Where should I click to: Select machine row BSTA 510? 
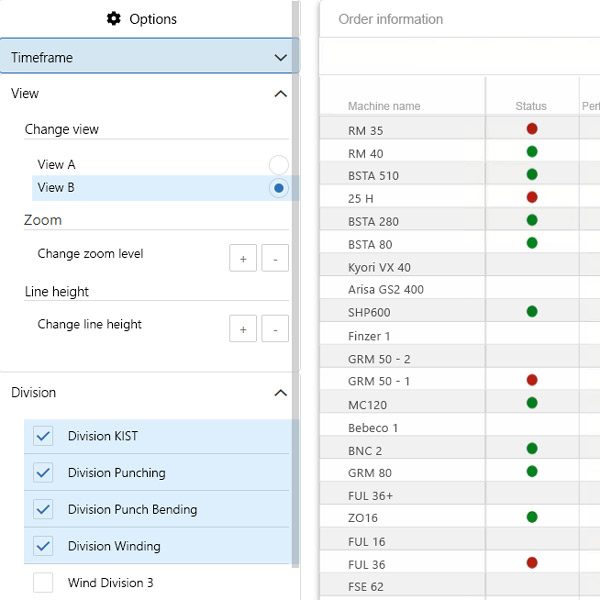[460, 174]
